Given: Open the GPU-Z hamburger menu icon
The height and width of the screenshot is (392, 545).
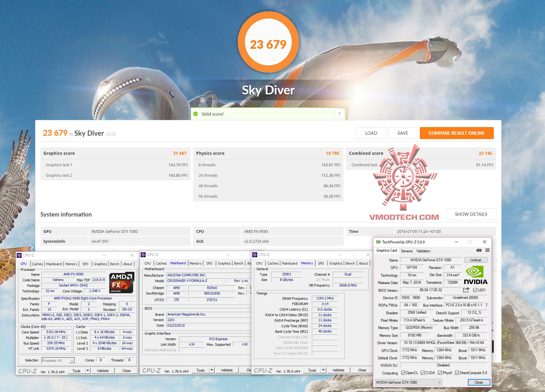Looking at the screenshot, I should coord(487,250).
